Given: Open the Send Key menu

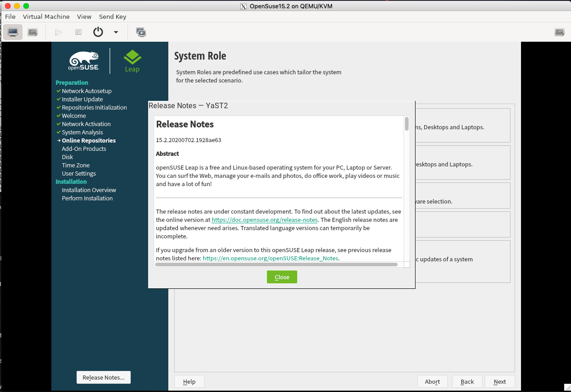Looking at the screenshot, I should (x=113, y=17).
